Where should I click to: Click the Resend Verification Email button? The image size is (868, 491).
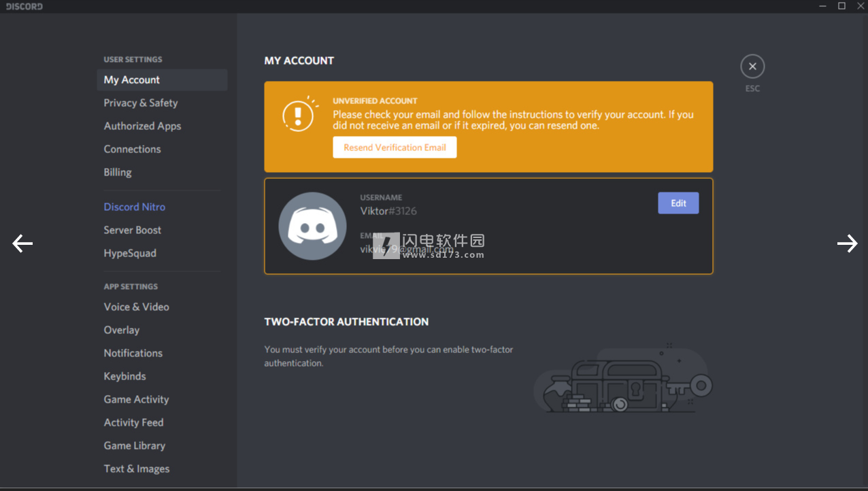pos(395,148)
